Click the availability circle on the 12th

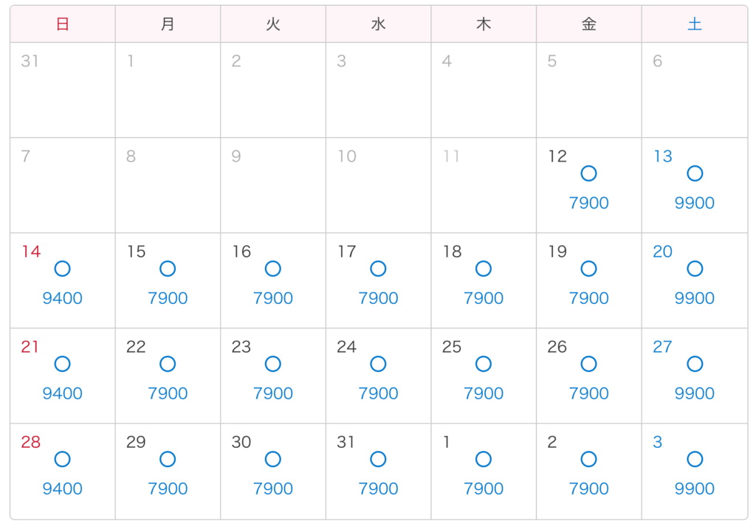(x=588, y=173)
